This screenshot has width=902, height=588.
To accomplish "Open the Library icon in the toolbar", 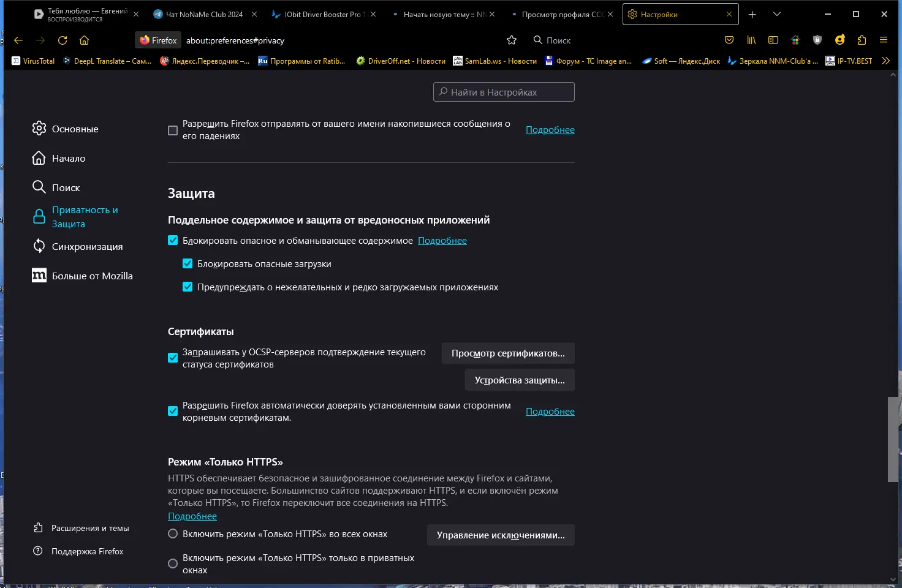I will pos(751,40).
